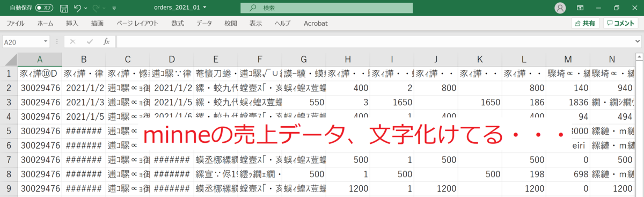Select row 1 header

click(9, 74)
